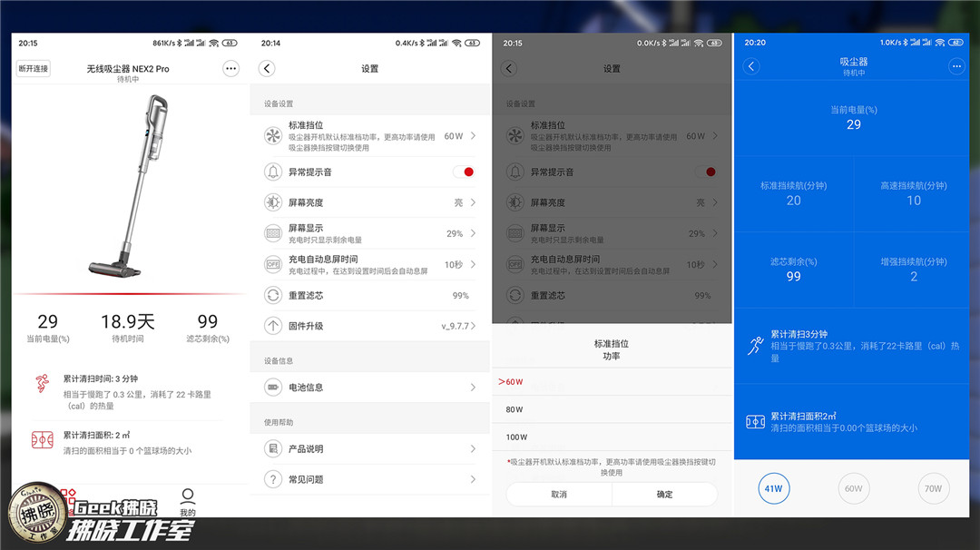Select the 60W option in 标准挡位 dialog
Image resolution: width=980 pixels, height=550 pixels.
pos(612,382)
